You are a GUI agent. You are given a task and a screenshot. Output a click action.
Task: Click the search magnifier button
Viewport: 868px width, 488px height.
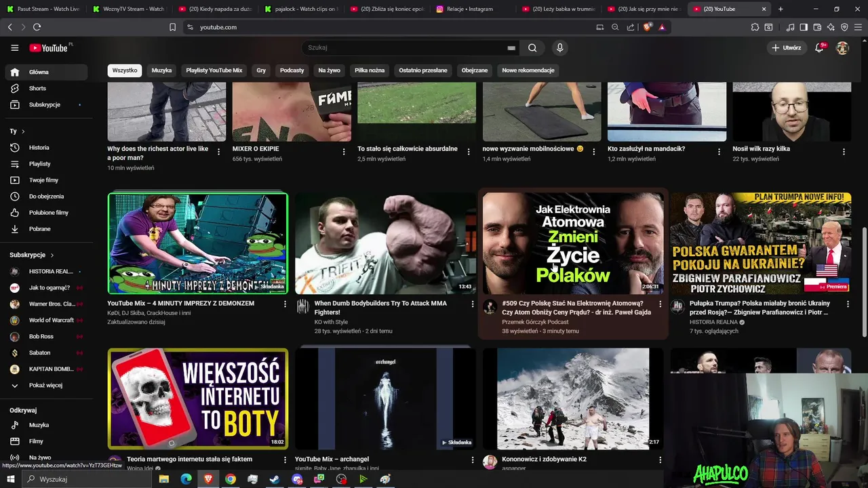532,48
